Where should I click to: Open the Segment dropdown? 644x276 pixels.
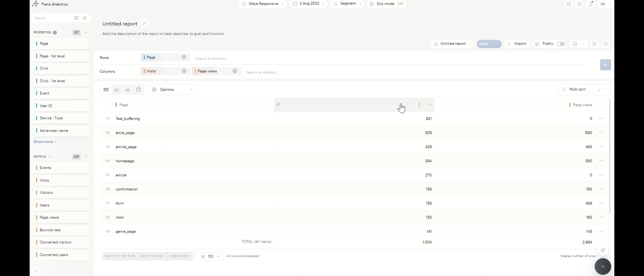point(347,4)
